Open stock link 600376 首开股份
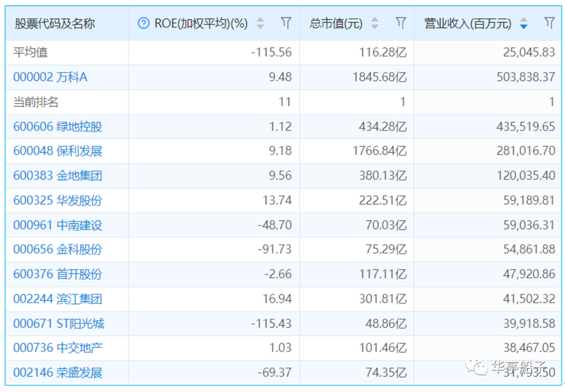 58,274
